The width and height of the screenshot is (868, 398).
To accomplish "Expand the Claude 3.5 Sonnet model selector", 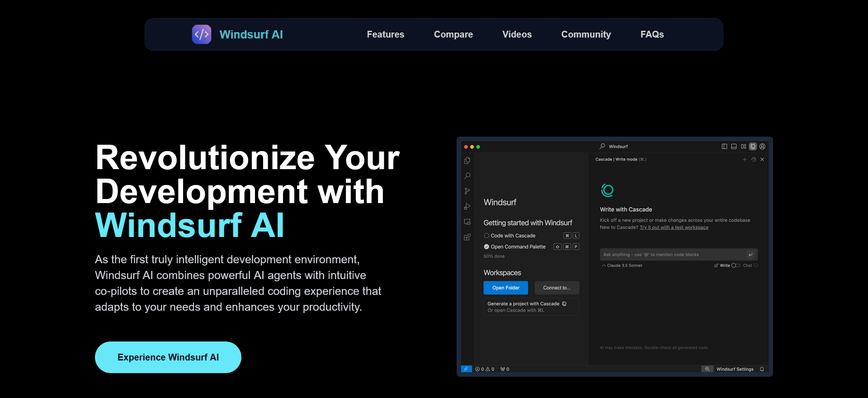I will click(622, 265).
